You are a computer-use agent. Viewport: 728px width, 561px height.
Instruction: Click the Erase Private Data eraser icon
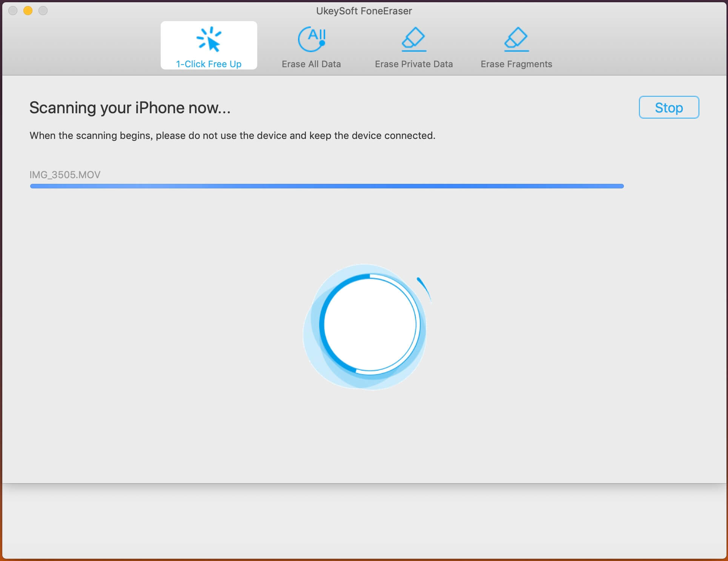414,39
